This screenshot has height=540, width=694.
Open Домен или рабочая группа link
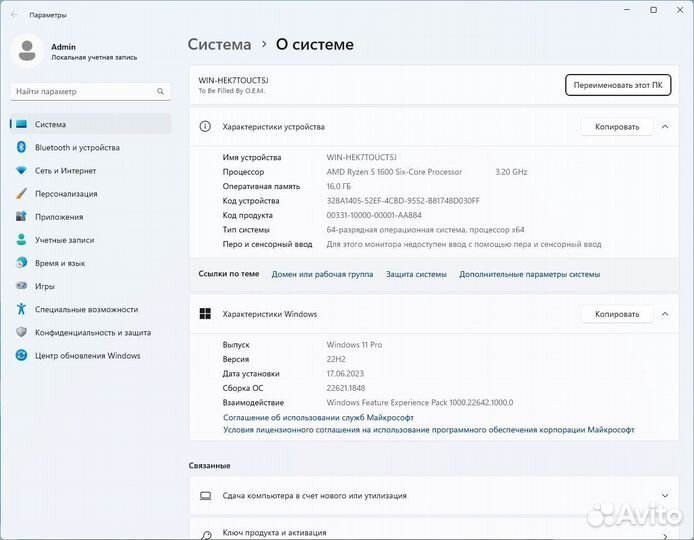pos(322,274)
